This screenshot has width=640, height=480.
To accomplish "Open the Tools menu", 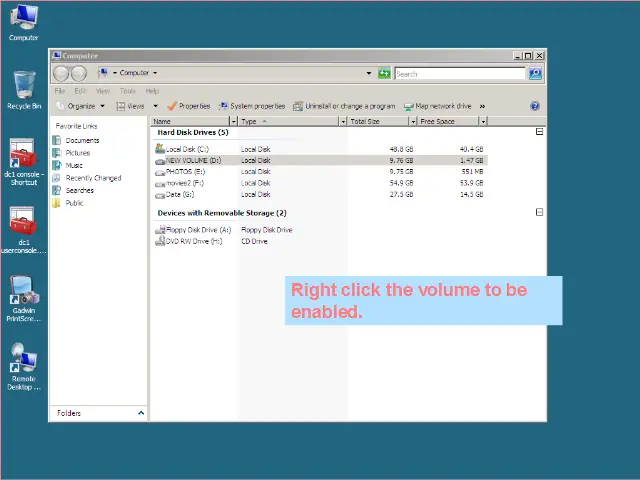I will pyautogui.click(x=127, y=91).
